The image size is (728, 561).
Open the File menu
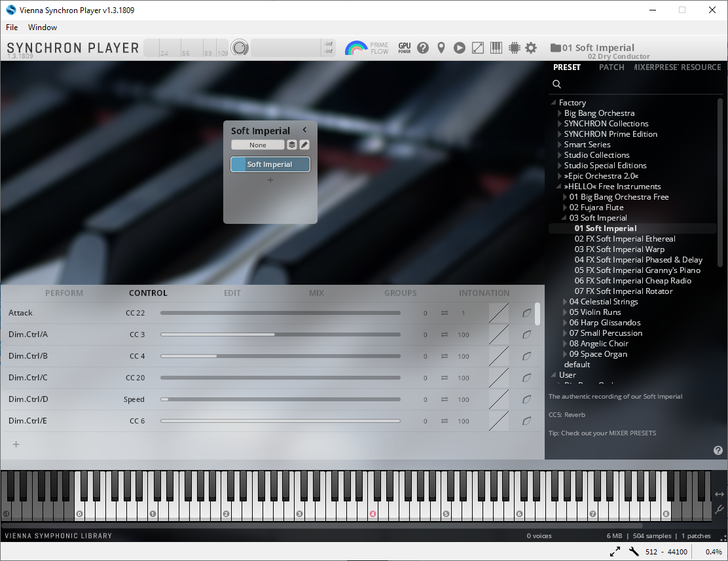tap(12, 27)
